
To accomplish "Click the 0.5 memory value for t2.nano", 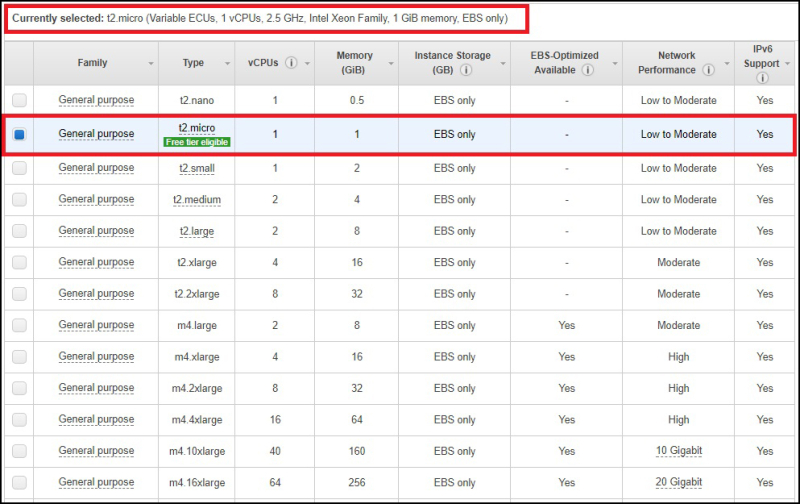I will coord(357,100).
